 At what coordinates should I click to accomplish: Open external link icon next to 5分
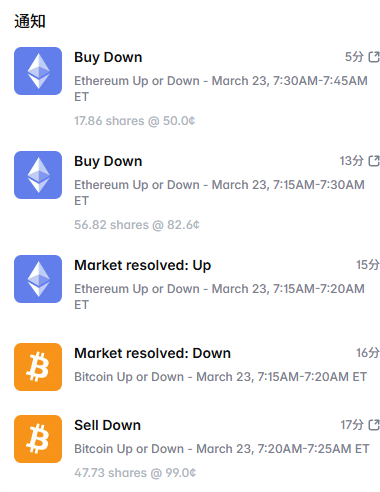point(374,57)
